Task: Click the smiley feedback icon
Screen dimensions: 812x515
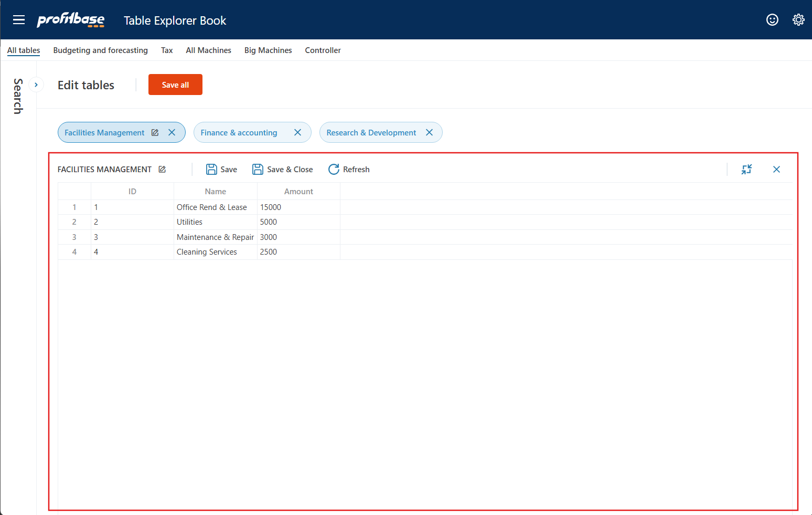Action: click(x=772, y=20)
